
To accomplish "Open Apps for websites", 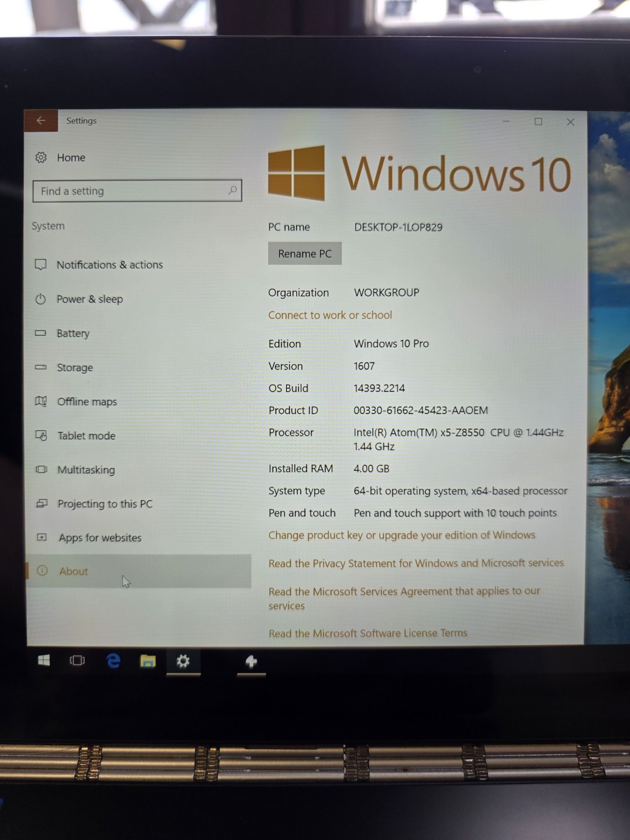I will tap(100, 538).
